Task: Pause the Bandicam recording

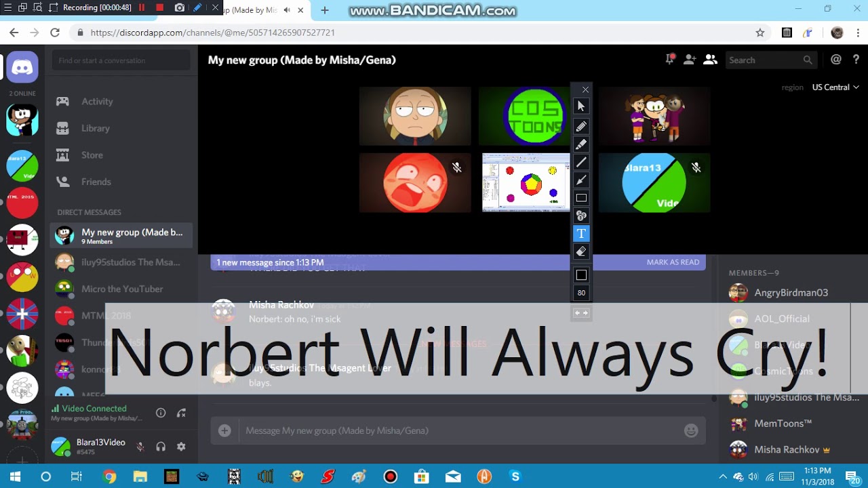Action: [x=142, y=7]
